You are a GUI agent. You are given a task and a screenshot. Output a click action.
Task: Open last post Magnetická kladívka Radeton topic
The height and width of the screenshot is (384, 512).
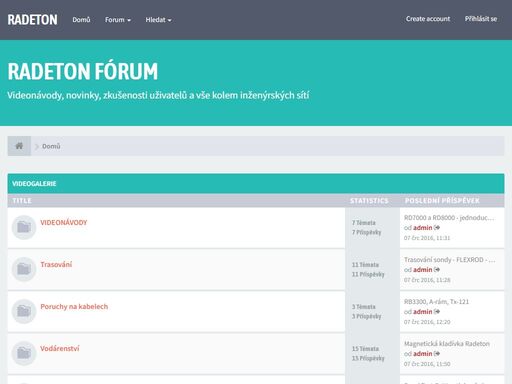[447, 344]
